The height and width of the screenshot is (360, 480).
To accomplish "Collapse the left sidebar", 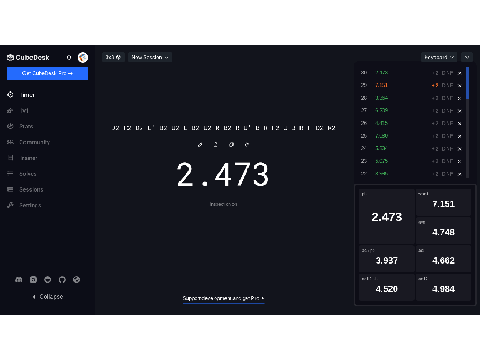I will point(48,296).
